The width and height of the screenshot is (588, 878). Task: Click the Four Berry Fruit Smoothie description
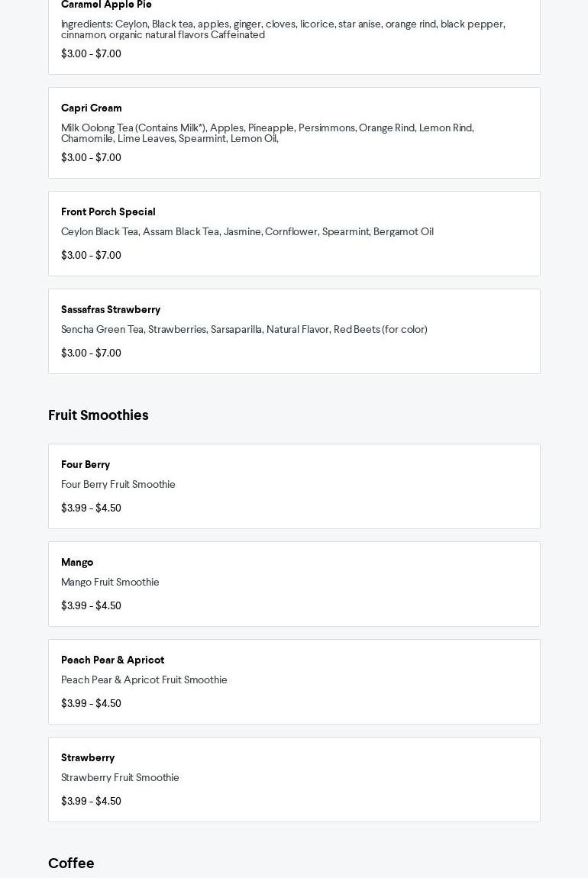coord(118,485)
